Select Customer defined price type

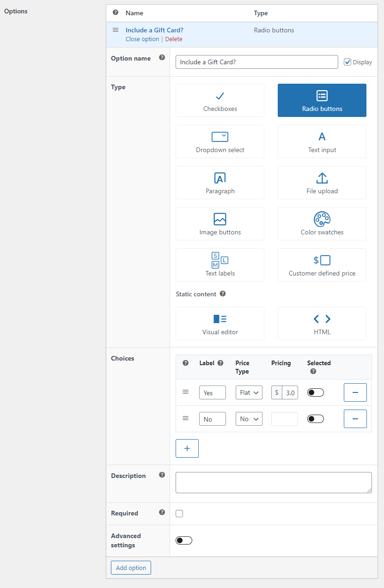click(322, 265)
